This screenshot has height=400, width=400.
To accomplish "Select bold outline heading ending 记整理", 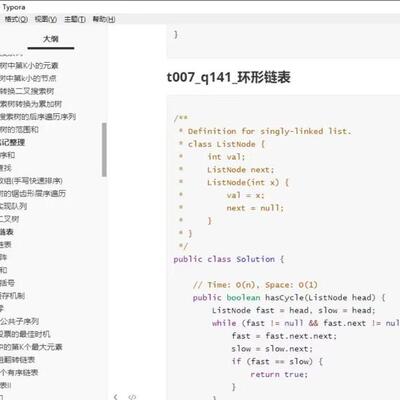I will pos(12,142).
